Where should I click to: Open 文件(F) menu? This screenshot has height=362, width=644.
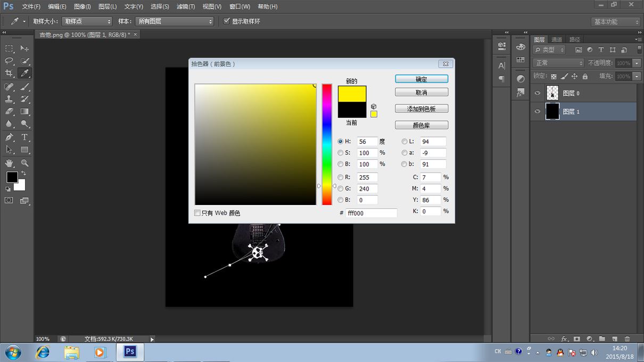pyautogui.click(x=31, y=6)
